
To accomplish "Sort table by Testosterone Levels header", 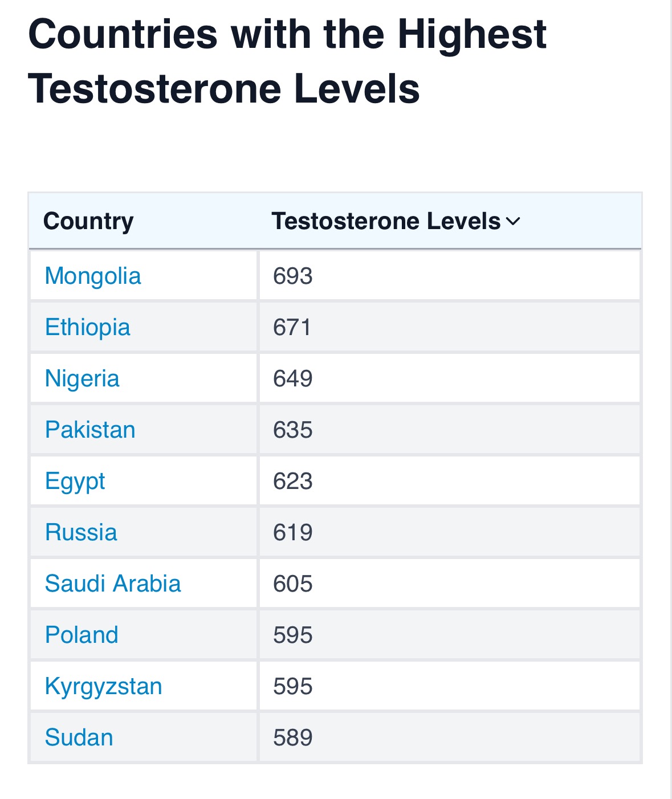I will coord(386,221).
